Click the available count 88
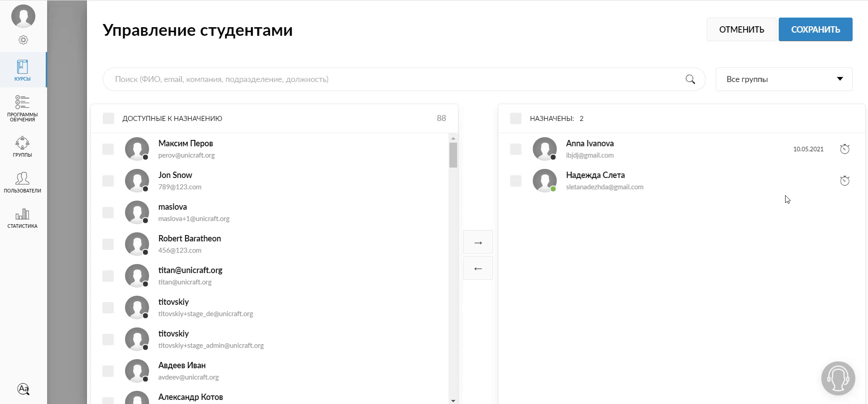 [x=441, y=118]
